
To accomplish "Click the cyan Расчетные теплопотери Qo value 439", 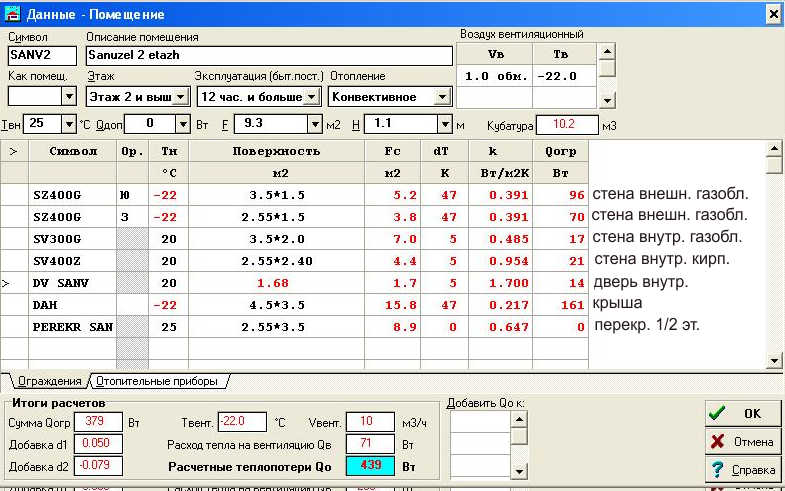I will pos(370,465).
